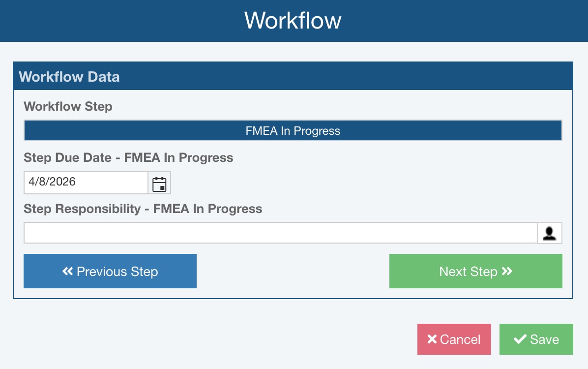Click the double left chevron on Previous Step
This screenshot has height=369, width=588.
click(x=68, y=271)
